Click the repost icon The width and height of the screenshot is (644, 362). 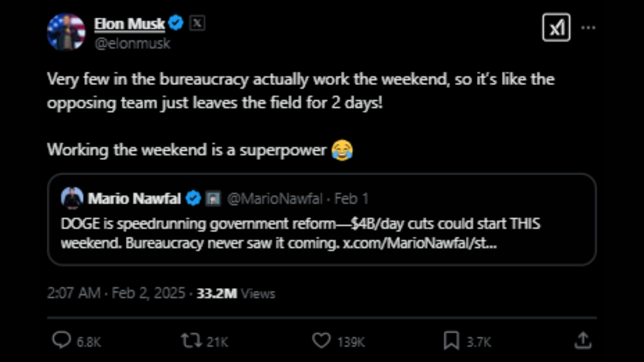click(x=192, y=340)
